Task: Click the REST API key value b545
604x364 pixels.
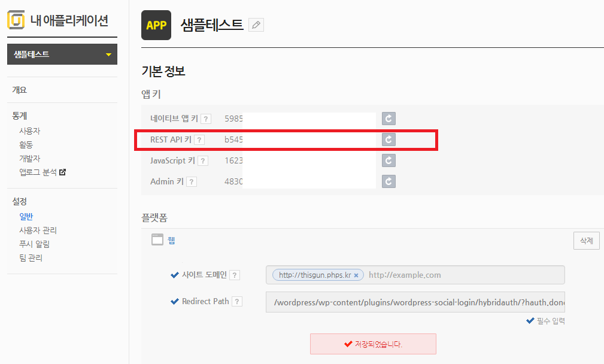Action: click(233, 139)
